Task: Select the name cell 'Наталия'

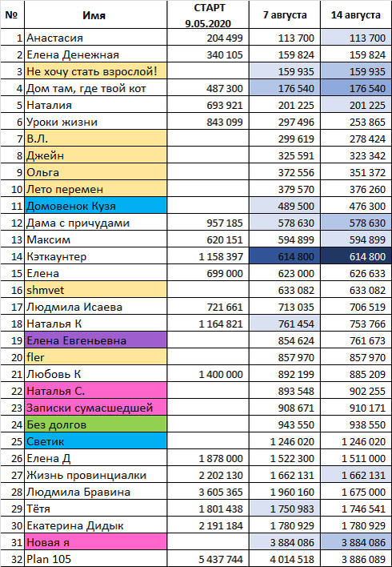Action: pyautogui.click(x=95, y=105)
